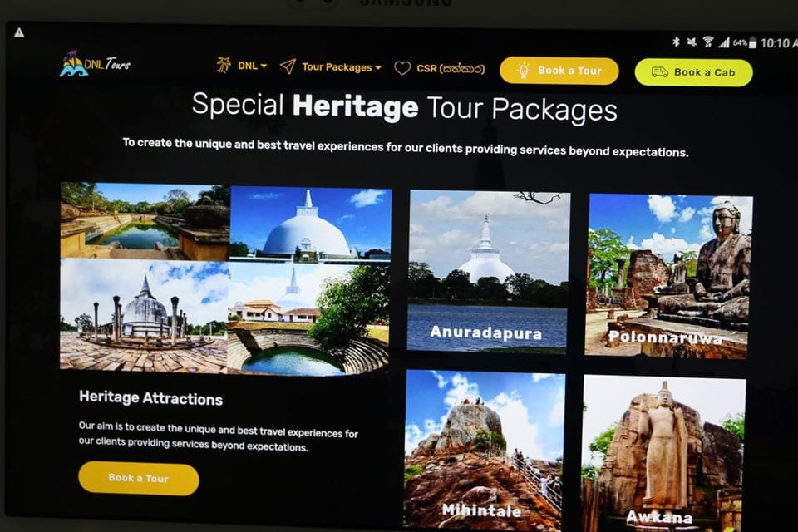Click the lightbulb icon in Book a Tour
Screen dimensions: 798x532
(523, 70)
